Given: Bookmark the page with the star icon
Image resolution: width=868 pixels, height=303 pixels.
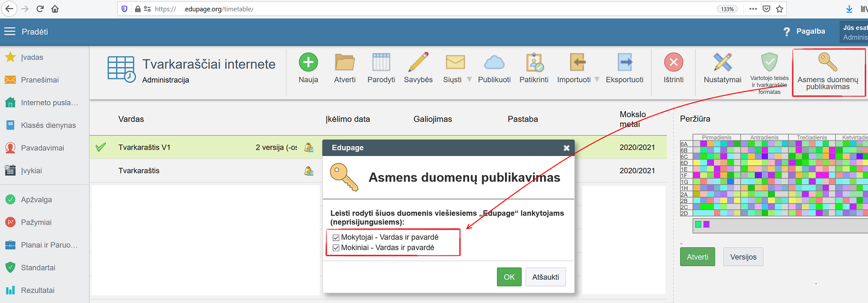Looking at the screenshot, I should click(780, 9).
